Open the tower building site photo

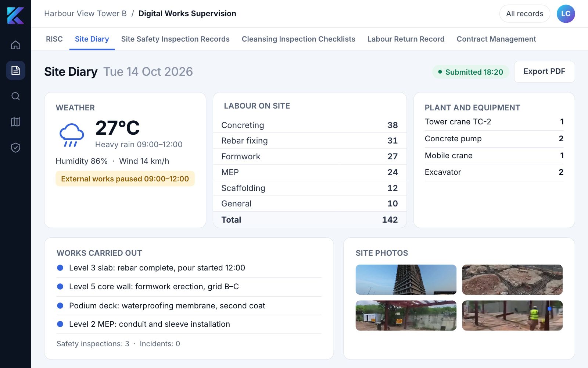click(406, 280)
